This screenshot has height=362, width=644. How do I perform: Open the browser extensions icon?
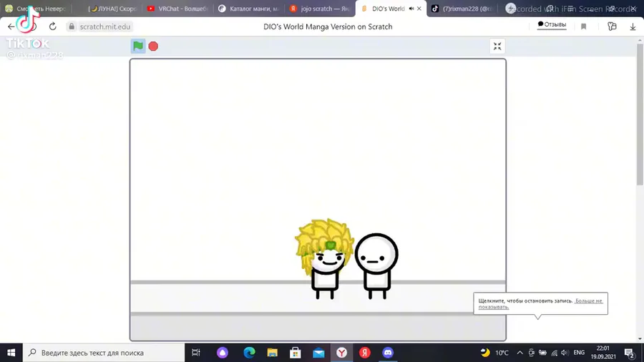coord(612,26)
